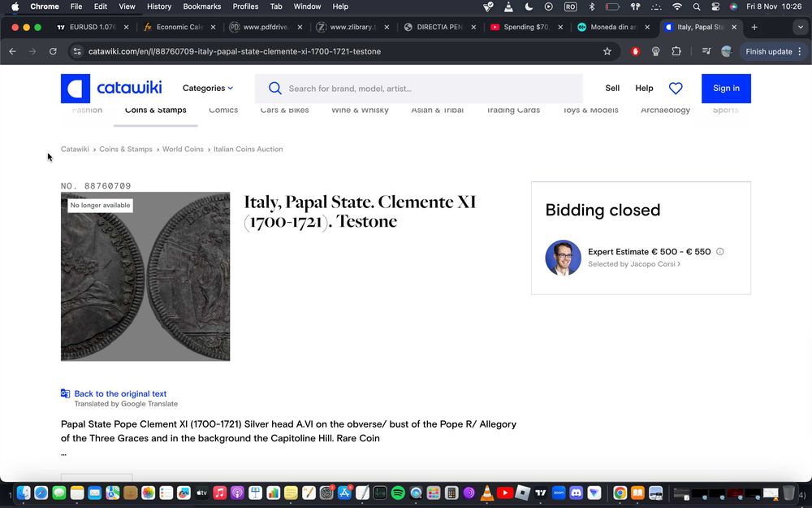The image size is (812, 508).
Task: Click the site information icon in the address bar
Action: pos(77,51)
